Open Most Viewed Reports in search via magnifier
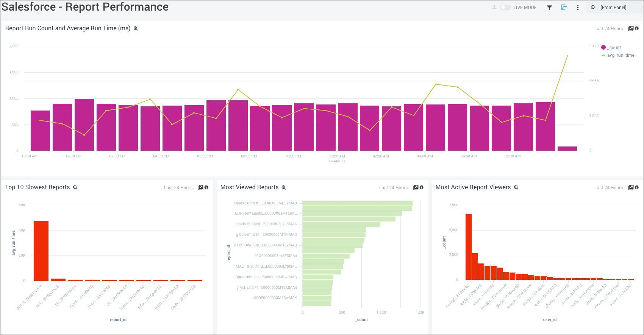644x335 pixels. [284, 187]
